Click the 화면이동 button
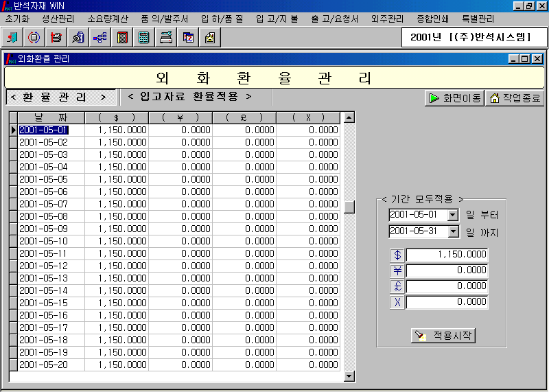Viewport: 549px width, 392px height. coord(454,98)
